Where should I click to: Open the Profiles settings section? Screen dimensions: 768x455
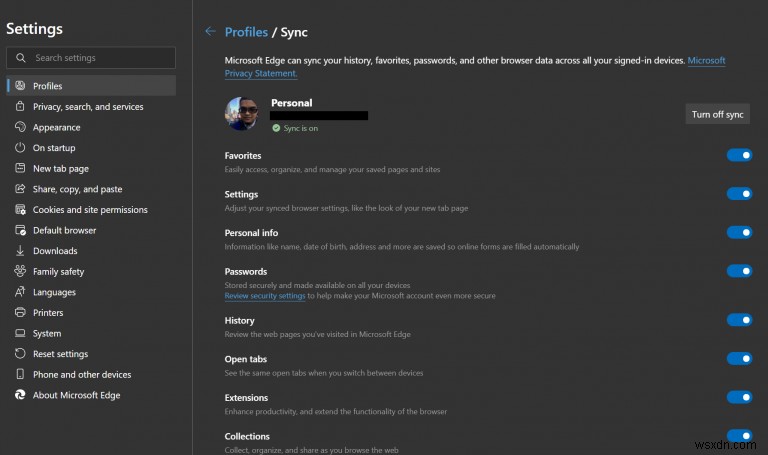tap(91, 86)
